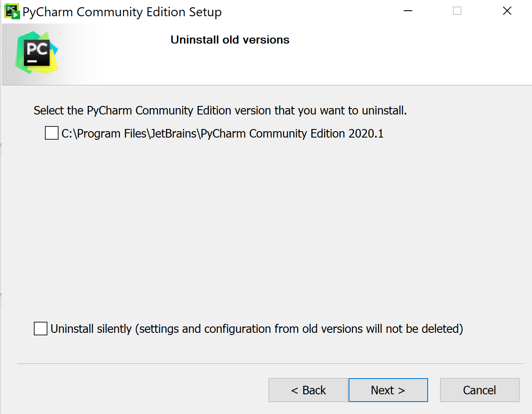The width and height of the screenshot is (532, 414).
Task: Click the PyCharm setup icon in title bar
Action: (12, 12)
